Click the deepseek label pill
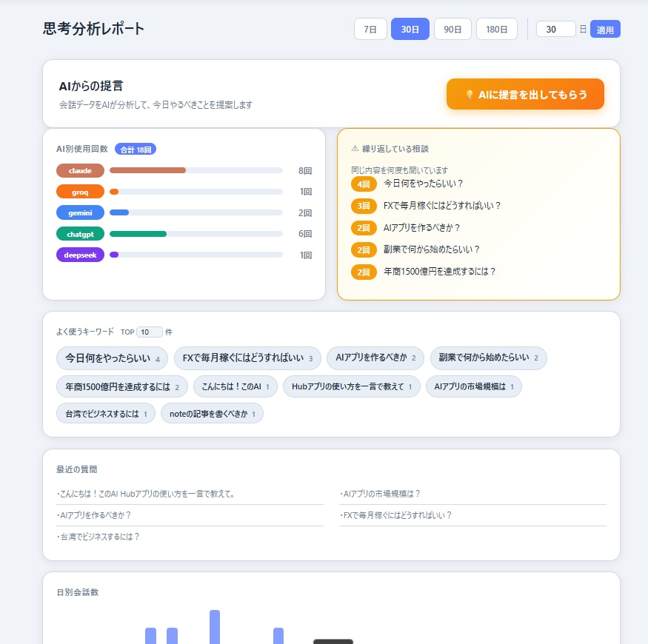648x644 pixels. pyautogui.click(x=80, y=255)
